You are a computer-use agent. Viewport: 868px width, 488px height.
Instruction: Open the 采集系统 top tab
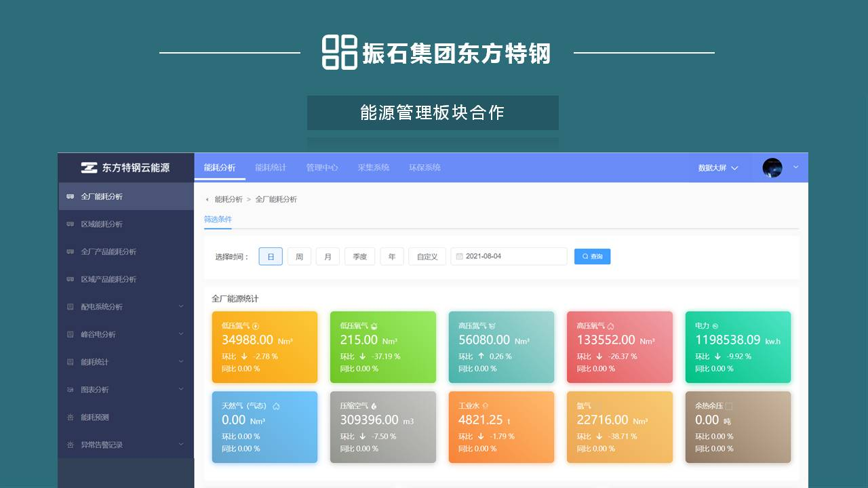(374, 167)
